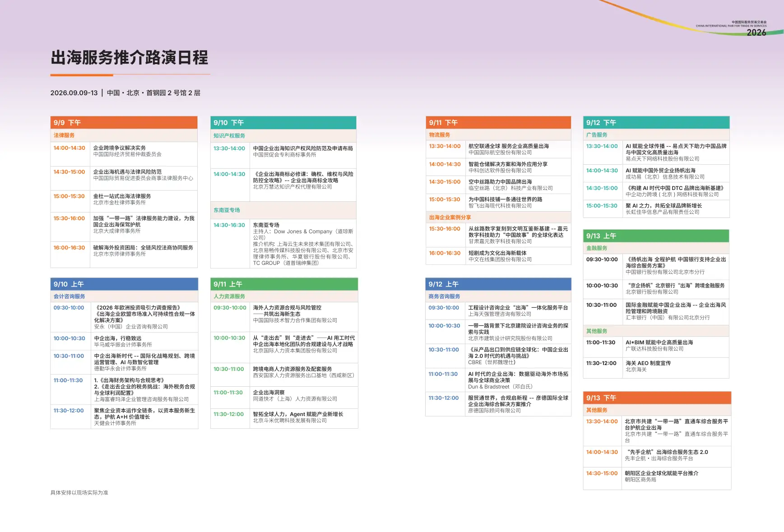Select "先手企航" 出海综合服务生态 2.0

667,452
